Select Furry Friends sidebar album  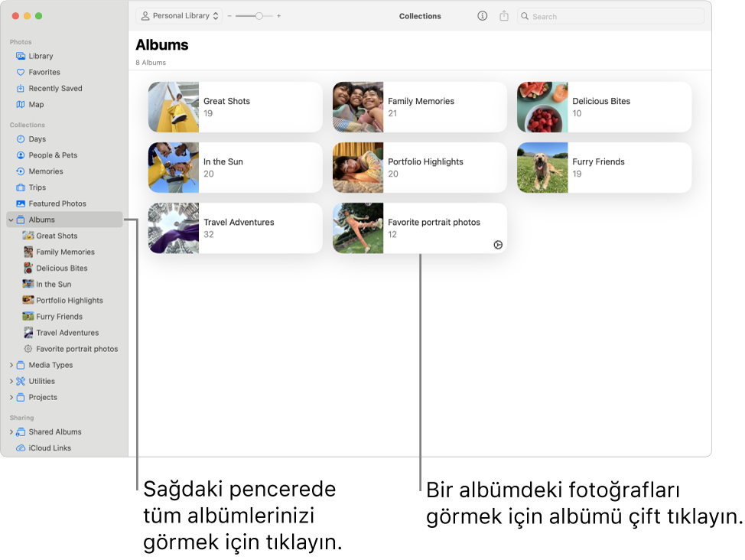pyautogui.click(x=59, y=317)
